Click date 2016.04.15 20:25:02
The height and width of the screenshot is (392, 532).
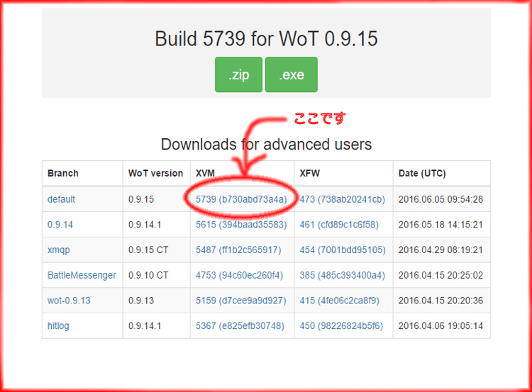pos(440,275)
